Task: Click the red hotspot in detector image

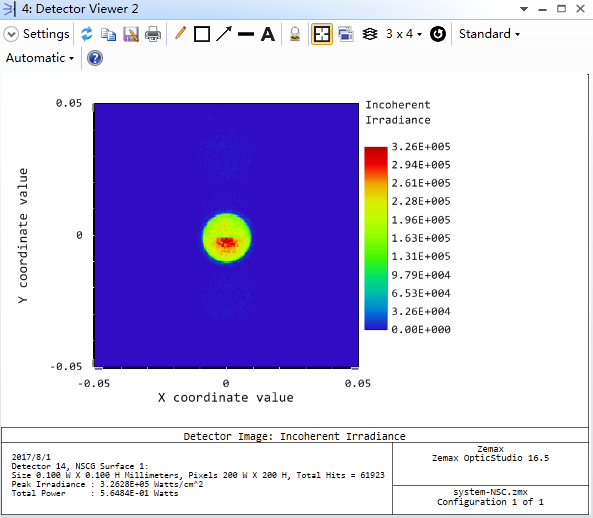Action: coord(227,242)
